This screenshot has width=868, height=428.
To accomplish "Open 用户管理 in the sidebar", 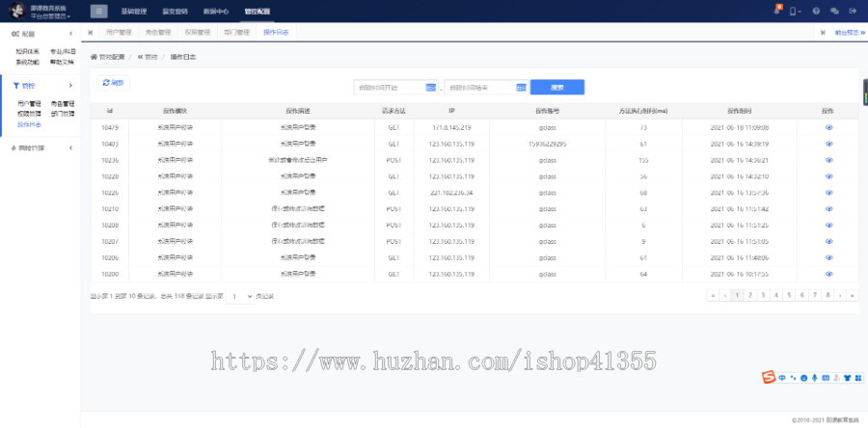I will (29, 103).
